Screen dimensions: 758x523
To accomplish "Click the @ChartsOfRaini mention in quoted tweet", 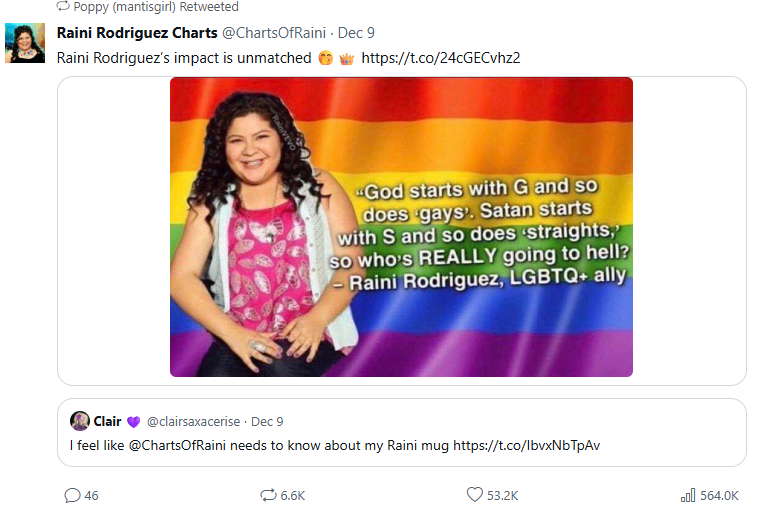I will pyautogui.click(x=177, y=445).
